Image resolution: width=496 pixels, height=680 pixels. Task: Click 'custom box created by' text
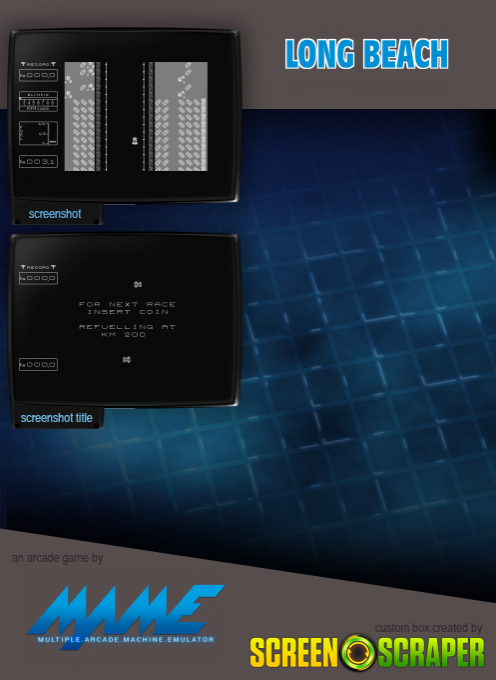click(428, 628)
